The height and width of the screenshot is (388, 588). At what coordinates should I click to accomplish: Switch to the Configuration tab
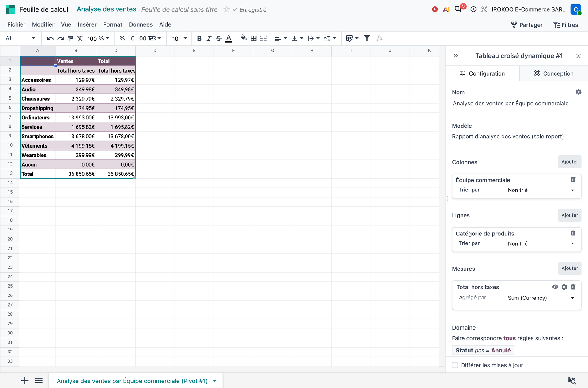pos(483,73)
